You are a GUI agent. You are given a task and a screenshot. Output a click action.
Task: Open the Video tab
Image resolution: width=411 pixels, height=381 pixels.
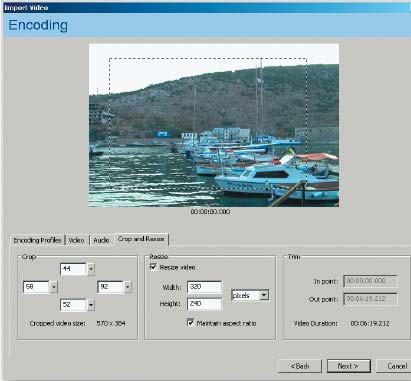coord(76,240)
